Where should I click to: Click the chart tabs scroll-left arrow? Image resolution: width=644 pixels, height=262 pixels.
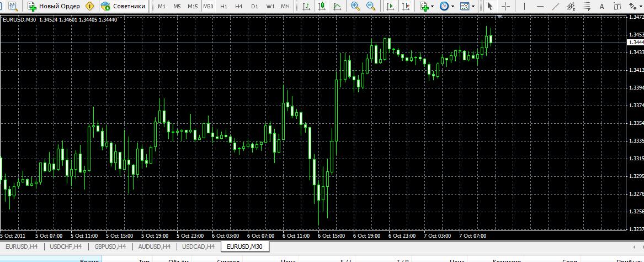(x=634, y=247)
